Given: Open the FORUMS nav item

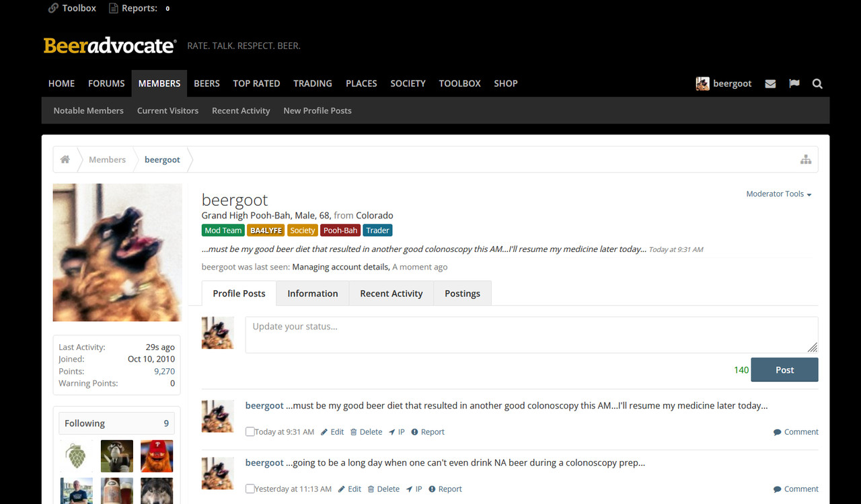Looking at the screenshot, I should click(x=106, y=83).
